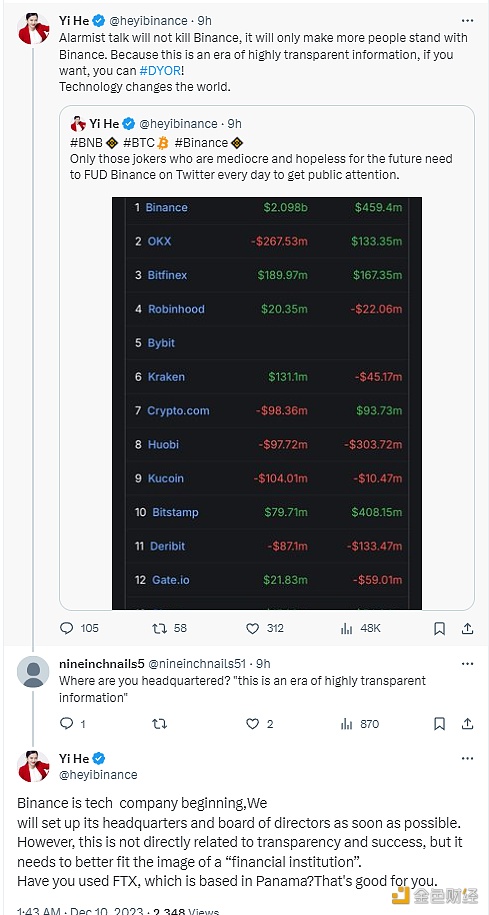Bookmark Yi He's top tweet

(x=439, y=628)
